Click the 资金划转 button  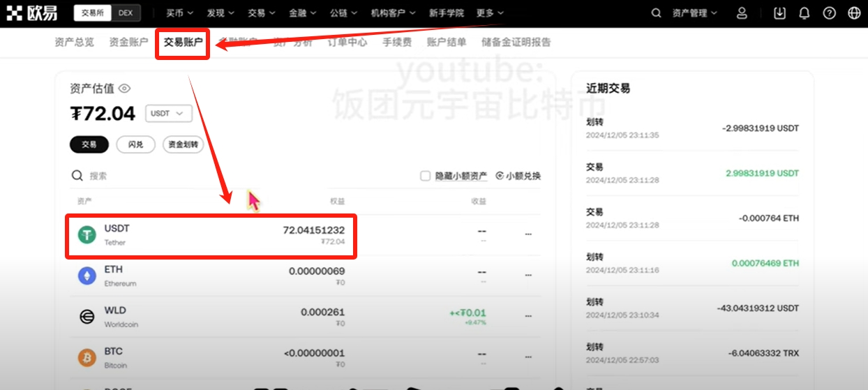click(x=184, y=144)
